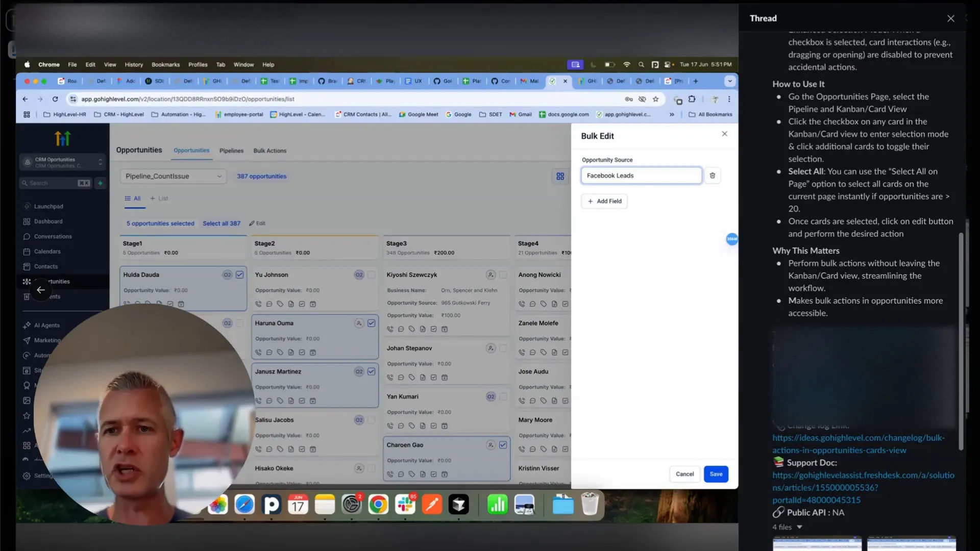Image resolution: width=980 pixels, height=551 pixels.
Task: Open conversation icon on Haruna Ouma's card
Action: (x=269, y=353)
